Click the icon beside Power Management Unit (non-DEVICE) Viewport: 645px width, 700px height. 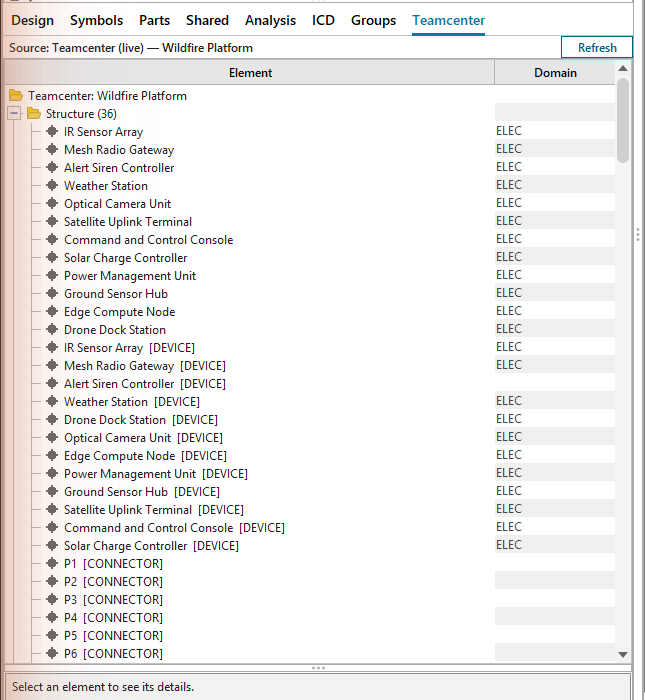pyautogui.click(x=52, y=275)
